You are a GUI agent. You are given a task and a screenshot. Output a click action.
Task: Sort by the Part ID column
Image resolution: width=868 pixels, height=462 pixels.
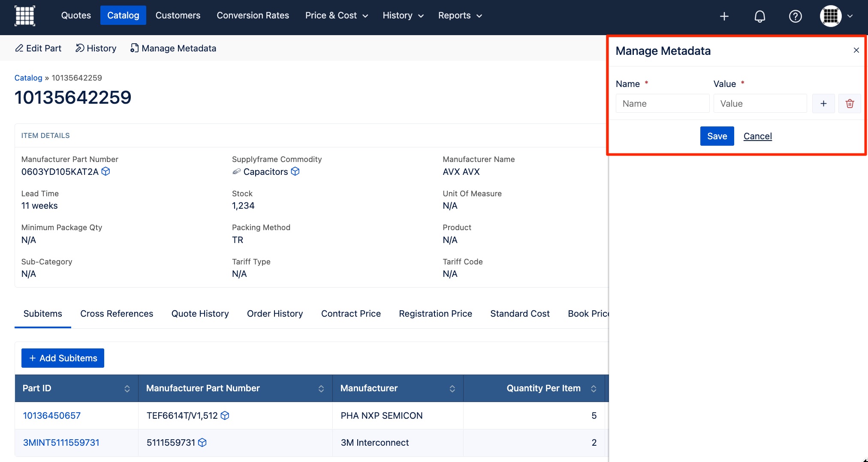(x=127, y=388)
